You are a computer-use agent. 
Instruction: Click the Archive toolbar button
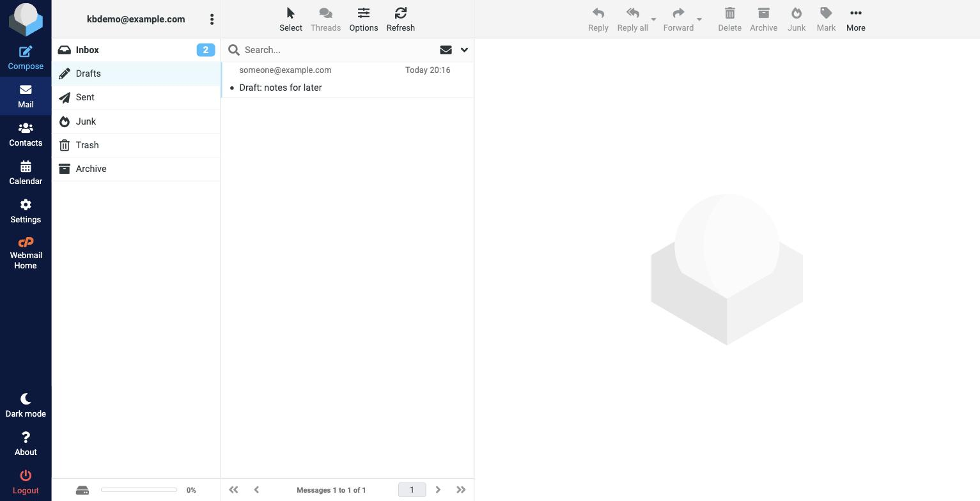tap(763, 19)
